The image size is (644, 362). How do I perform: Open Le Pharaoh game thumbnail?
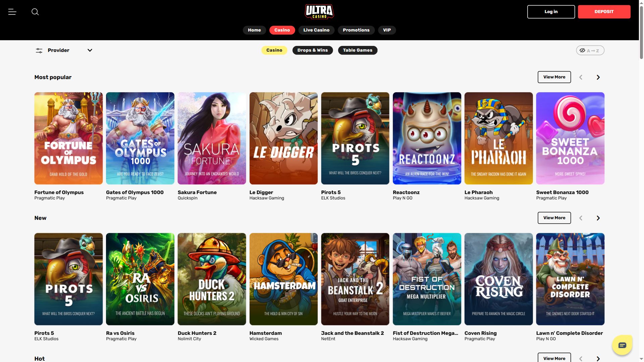pyautogui.click(x=498, y=138)
